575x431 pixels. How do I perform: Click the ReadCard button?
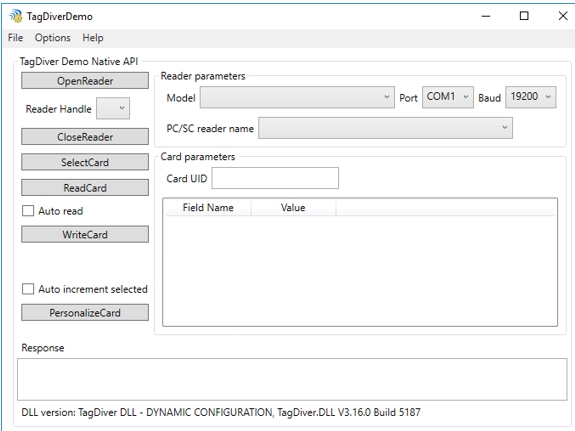click(x=85, y=187)
